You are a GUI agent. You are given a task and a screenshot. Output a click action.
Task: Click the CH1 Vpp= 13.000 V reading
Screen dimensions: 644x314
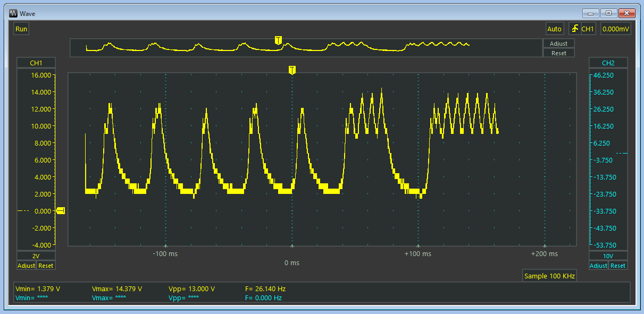point(191,289)
